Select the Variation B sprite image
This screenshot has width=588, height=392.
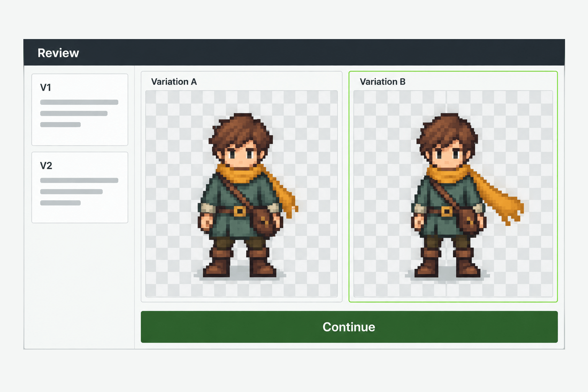click(x=453, y=194)
